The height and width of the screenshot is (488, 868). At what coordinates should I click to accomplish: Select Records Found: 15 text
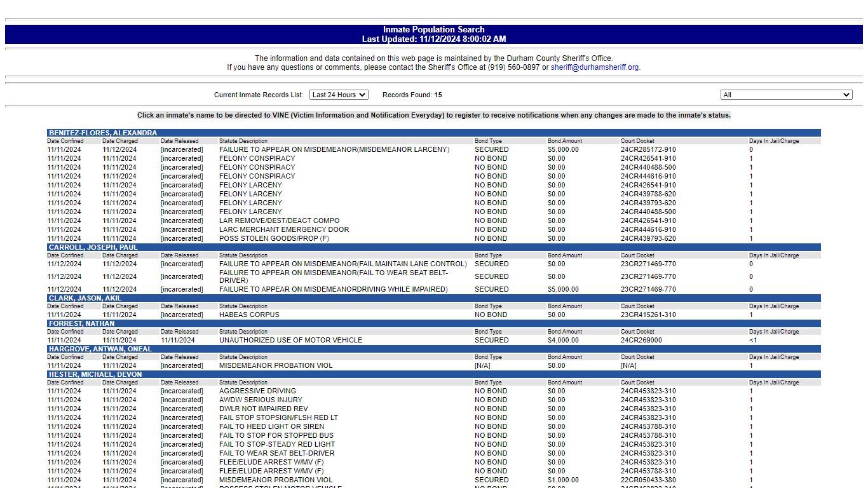pos(412,95)
